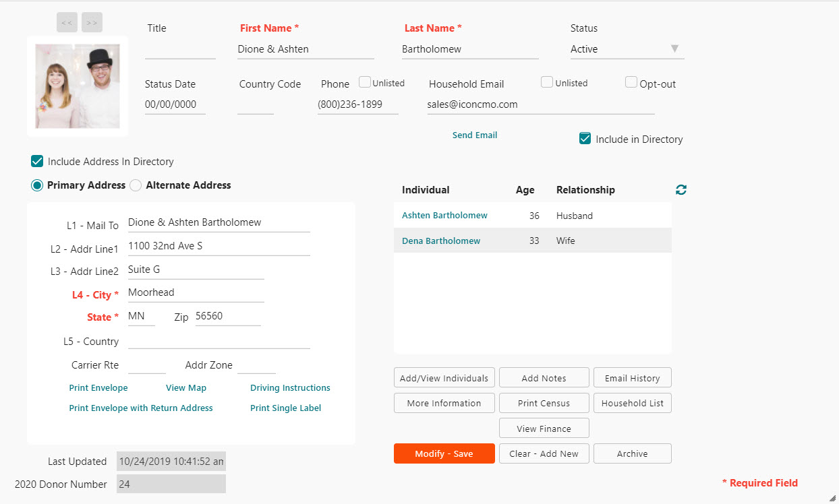The height and width of the screenshot is (504, 839).
Task: Refresh the individuals list
Action: (681, 189)
